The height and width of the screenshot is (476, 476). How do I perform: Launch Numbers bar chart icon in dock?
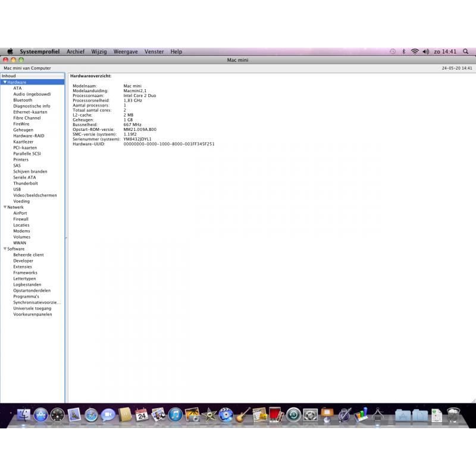coord(361,415)
